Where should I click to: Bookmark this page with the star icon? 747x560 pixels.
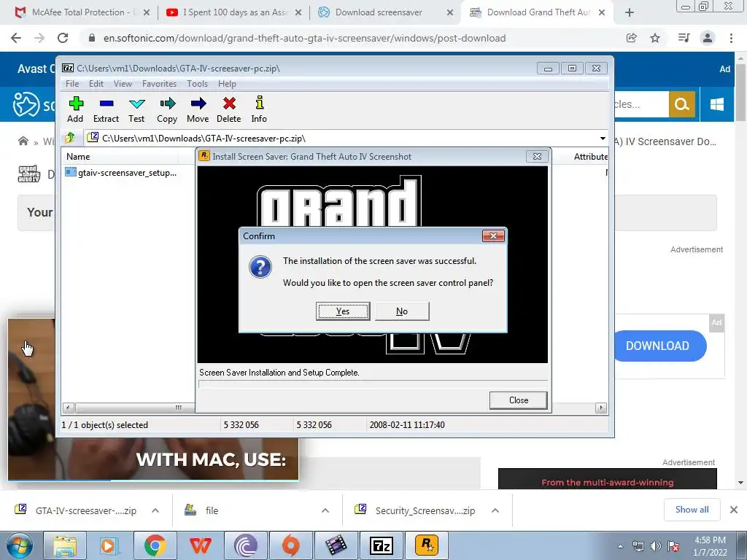click(x=655, y=38)
